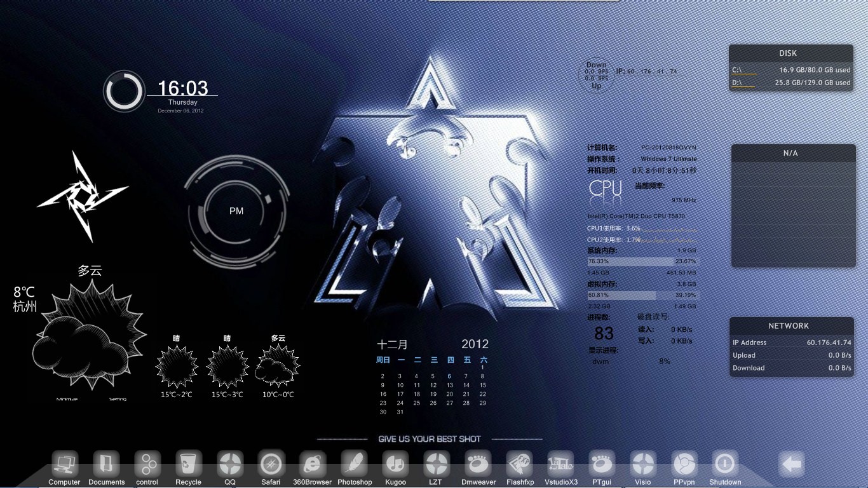This screenshot has height=488, width=868.
Task: Click the D:\ drive row in DISK panel
Action: pos(791,83)
